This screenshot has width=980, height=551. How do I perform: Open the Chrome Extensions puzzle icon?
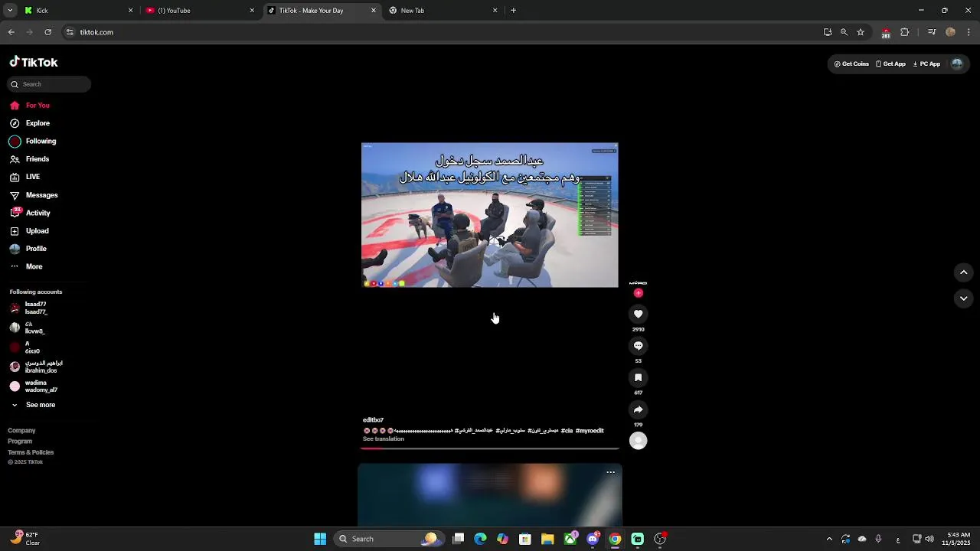[x=905, y=32]
